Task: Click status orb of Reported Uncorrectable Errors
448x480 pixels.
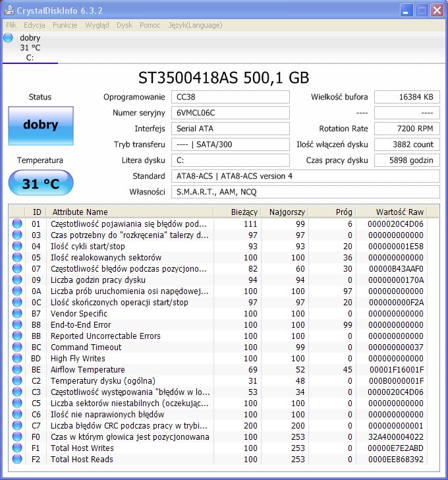Action: pyautogui.click(x=17, y=336)
